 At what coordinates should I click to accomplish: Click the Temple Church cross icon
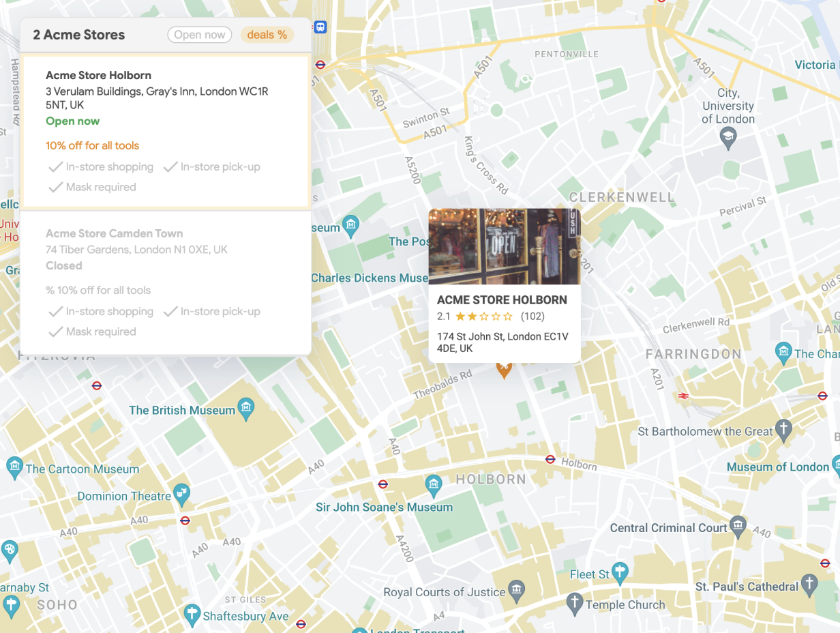(575, 603)
